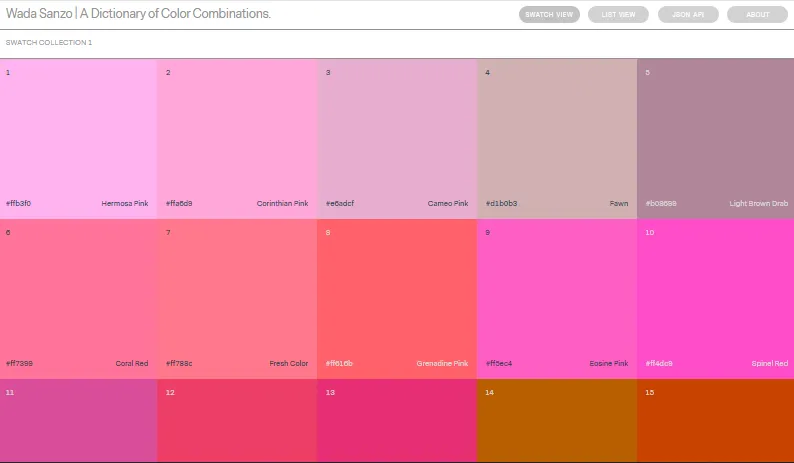
Task: Select the Hermosa Pink swatch
Action: pyautogui.click(x=78, y=138)
